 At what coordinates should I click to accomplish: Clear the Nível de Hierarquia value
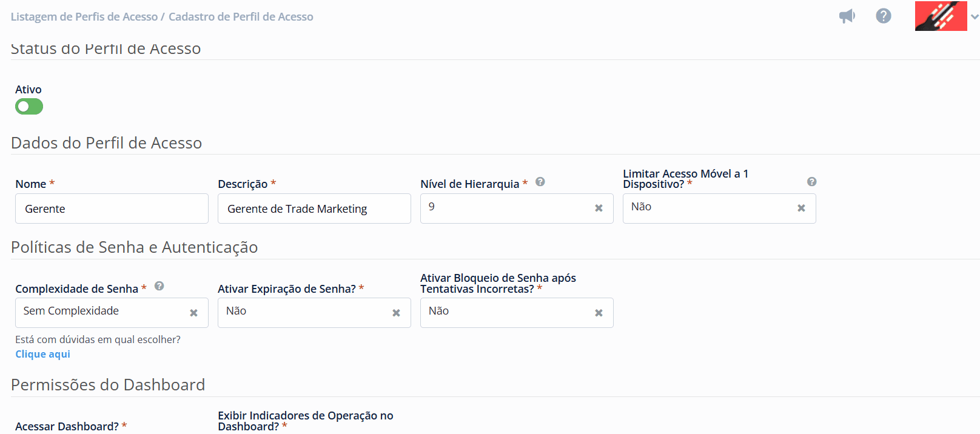coord(599,209)
